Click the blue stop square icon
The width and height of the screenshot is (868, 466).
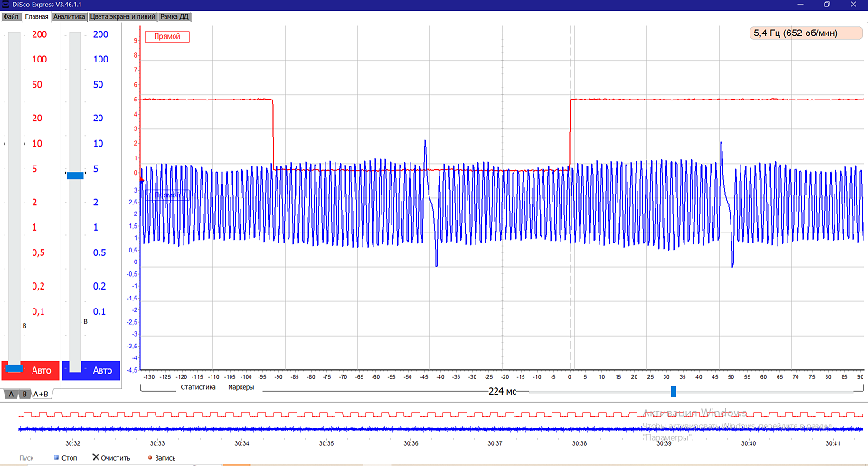click(x=56, y=458)
